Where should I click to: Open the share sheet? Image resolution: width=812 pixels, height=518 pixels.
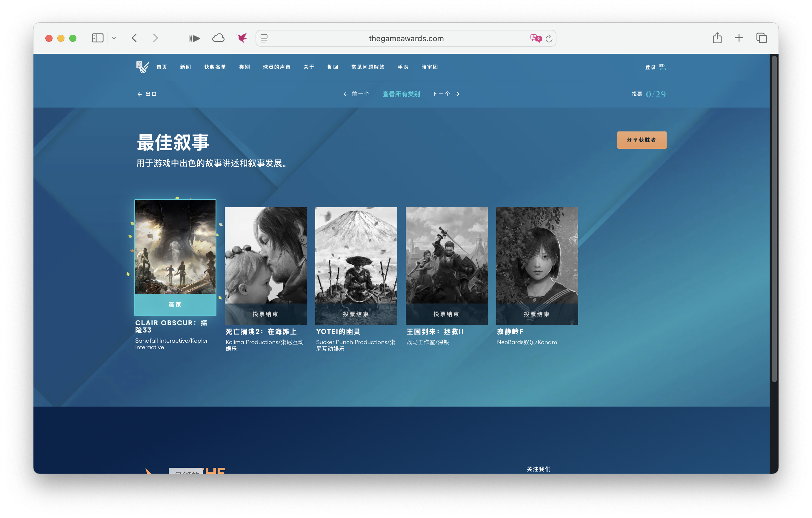(717, 38)
